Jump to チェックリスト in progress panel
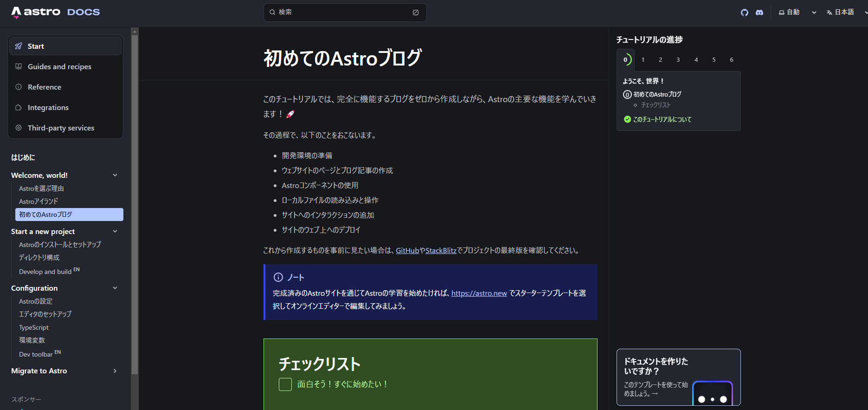 tap(656, 105)
